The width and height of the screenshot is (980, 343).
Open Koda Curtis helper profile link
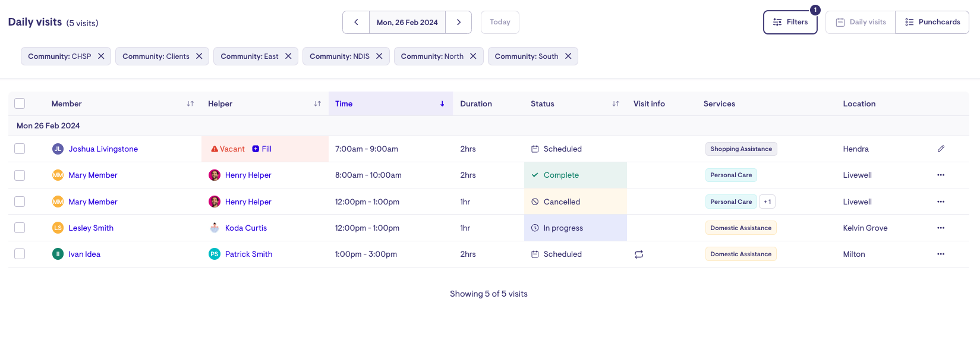coord(245,228)
